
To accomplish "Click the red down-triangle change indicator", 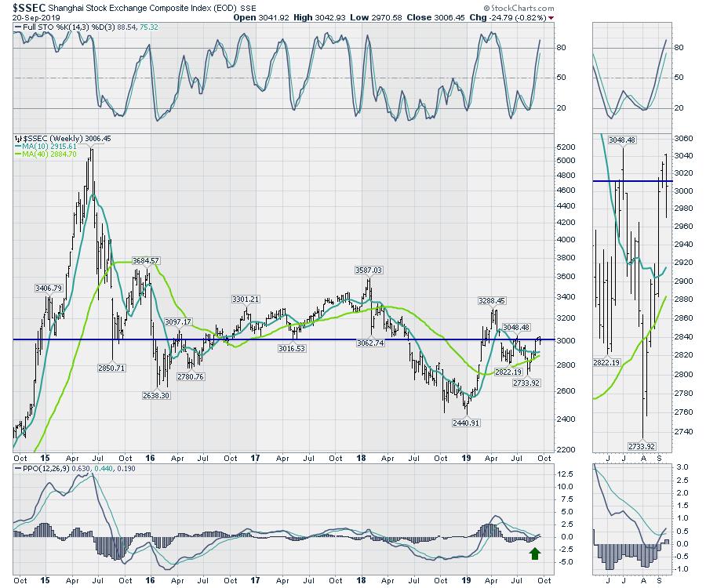I will [551, 18].
